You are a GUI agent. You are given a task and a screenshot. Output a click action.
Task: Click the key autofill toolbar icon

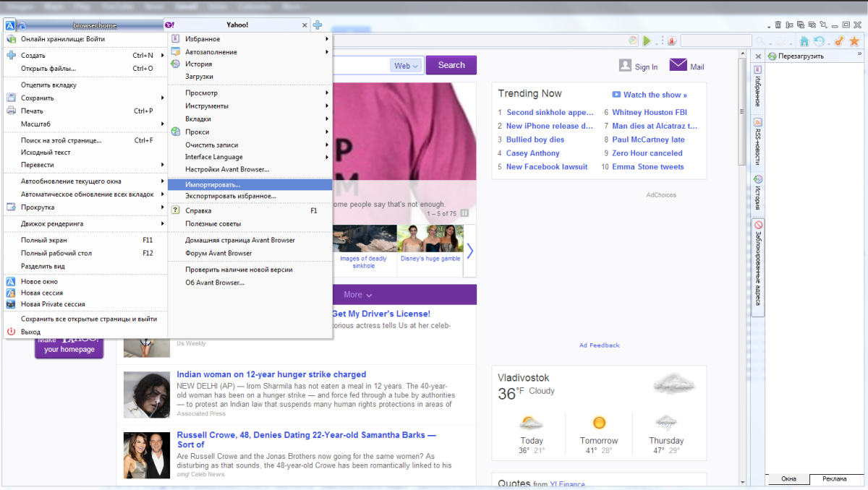839,41
